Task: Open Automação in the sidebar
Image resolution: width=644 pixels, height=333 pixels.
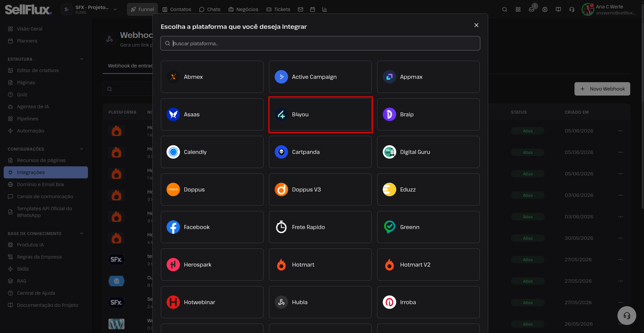Action: click(x=31, y=131)
